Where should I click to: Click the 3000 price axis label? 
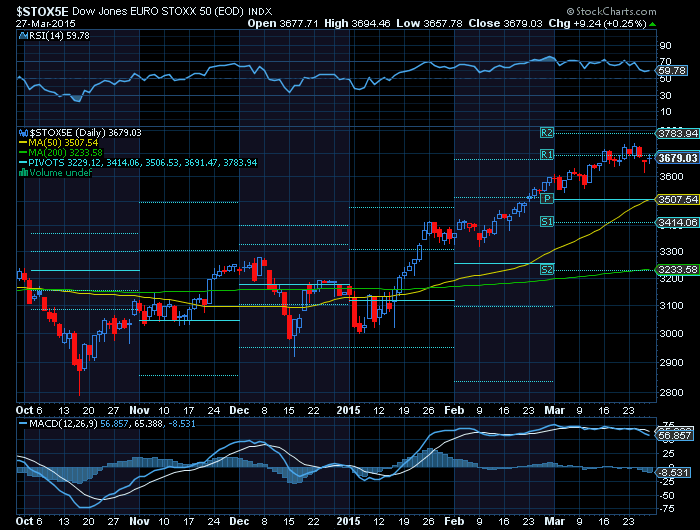click(x=671, y=334)
